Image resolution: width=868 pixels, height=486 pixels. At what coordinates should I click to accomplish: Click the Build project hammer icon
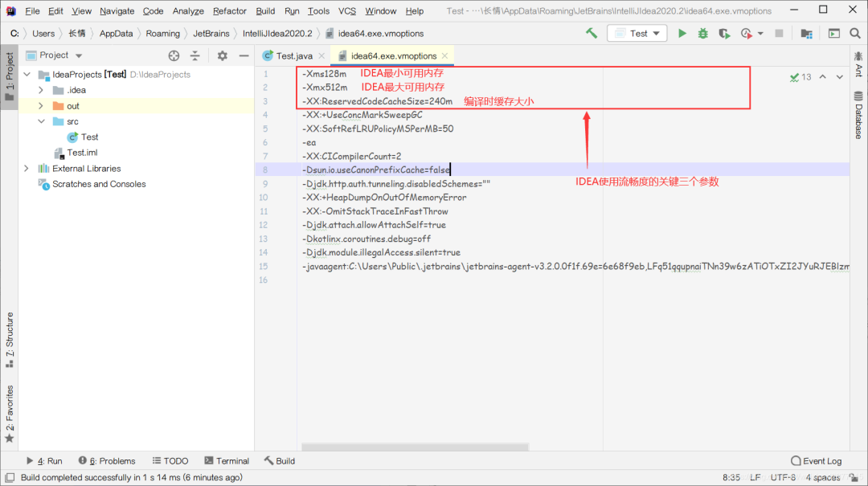click(x=592, y=33)
